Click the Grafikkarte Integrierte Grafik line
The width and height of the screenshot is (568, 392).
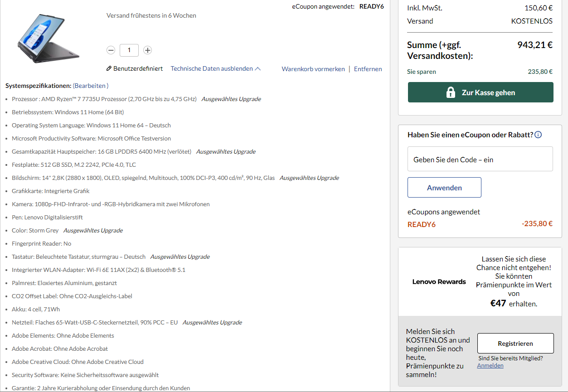[51, 191]
